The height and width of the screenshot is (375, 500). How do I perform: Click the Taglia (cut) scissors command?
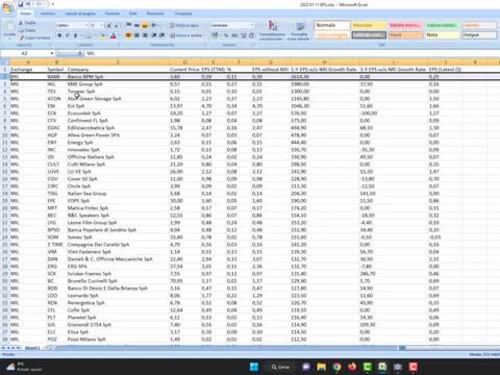pyautogui.click(x=27, y=23)
